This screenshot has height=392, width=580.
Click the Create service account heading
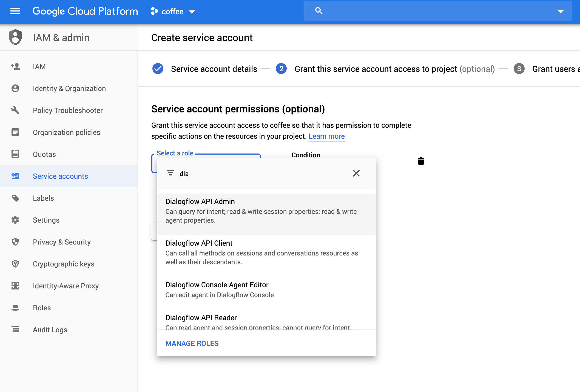click(202, 38)
